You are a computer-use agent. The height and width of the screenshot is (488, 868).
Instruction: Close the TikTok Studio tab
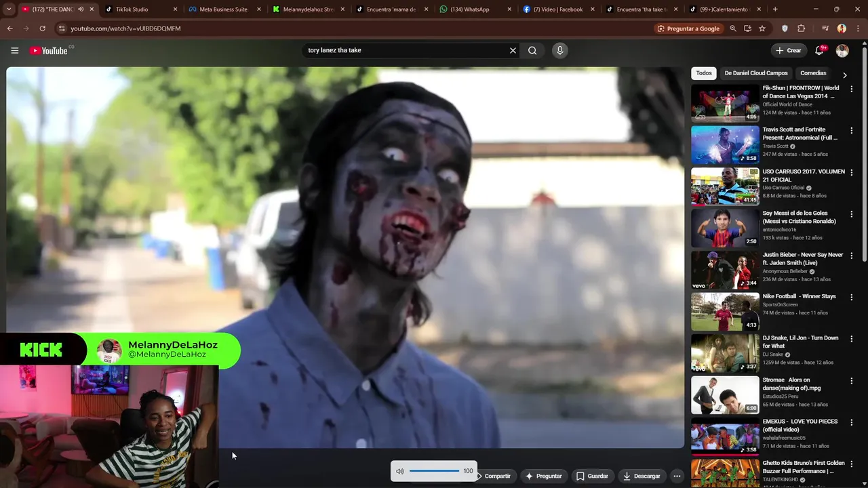(x=175, y=9)
